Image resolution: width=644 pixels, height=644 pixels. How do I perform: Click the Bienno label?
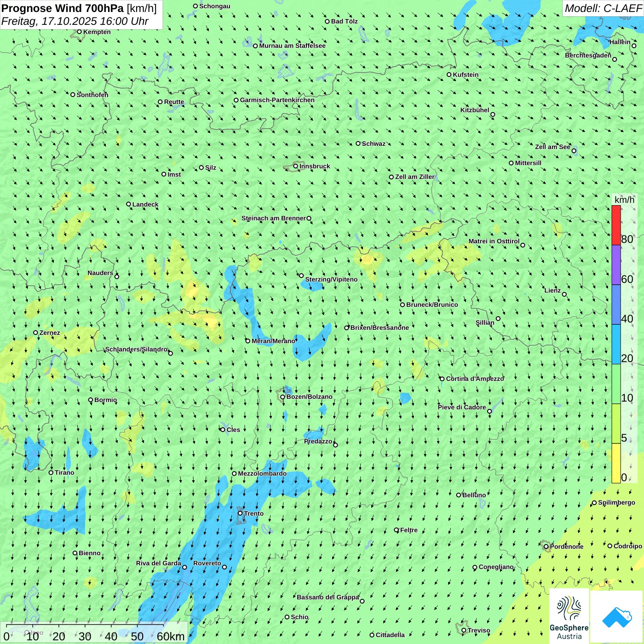point(90,553)
